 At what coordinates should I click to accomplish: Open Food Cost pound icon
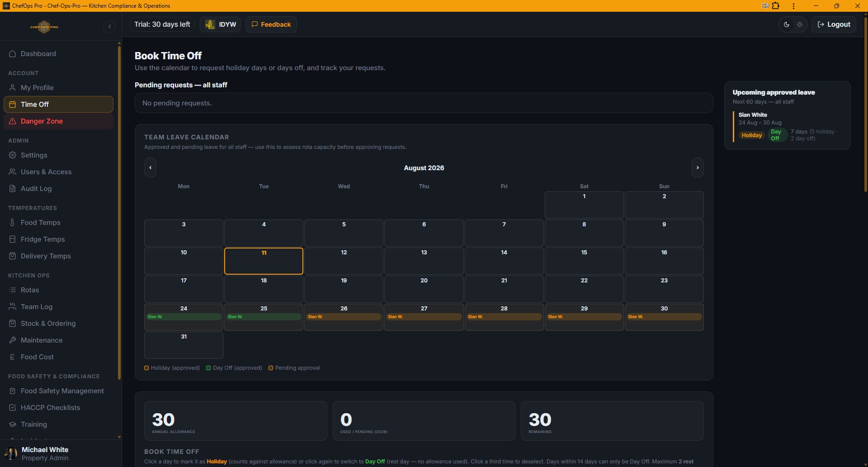13,357
